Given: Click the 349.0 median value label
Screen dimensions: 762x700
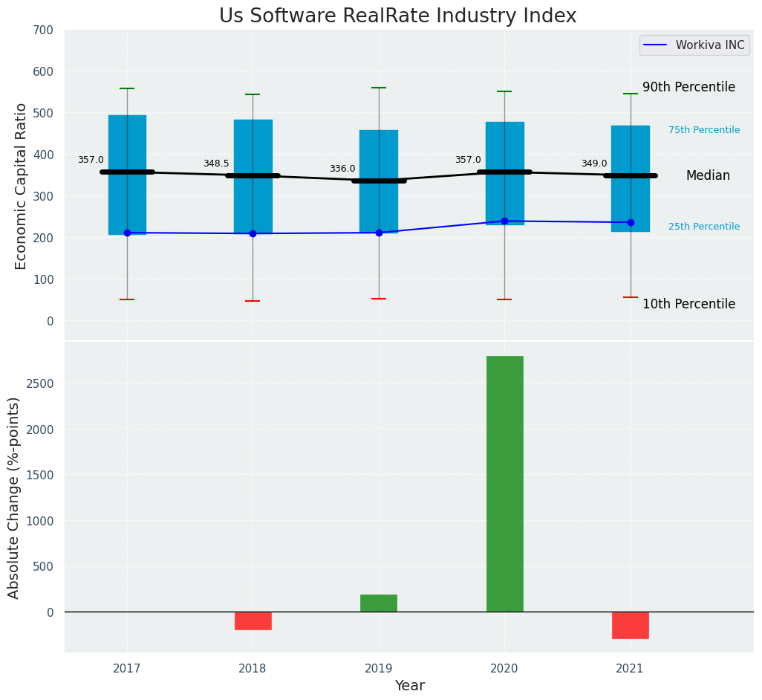Looking at the screenshot, I should pyautogui.click(x=594, y=163).
